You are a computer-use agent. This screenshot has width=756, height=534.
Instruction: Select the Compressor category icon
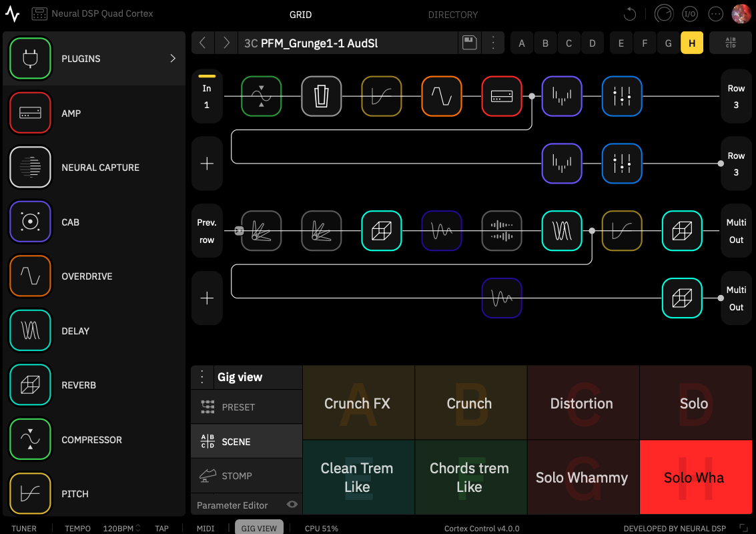[30, 439]
